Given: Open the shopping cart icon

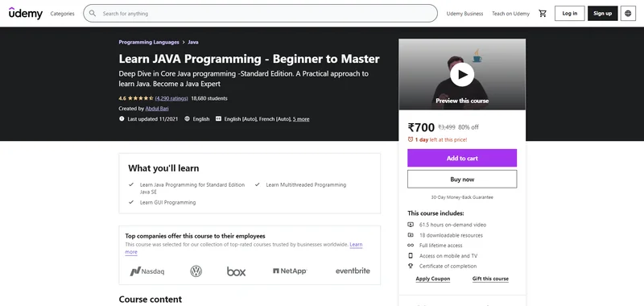Looking at the screenshot, I should click(543, 14).
